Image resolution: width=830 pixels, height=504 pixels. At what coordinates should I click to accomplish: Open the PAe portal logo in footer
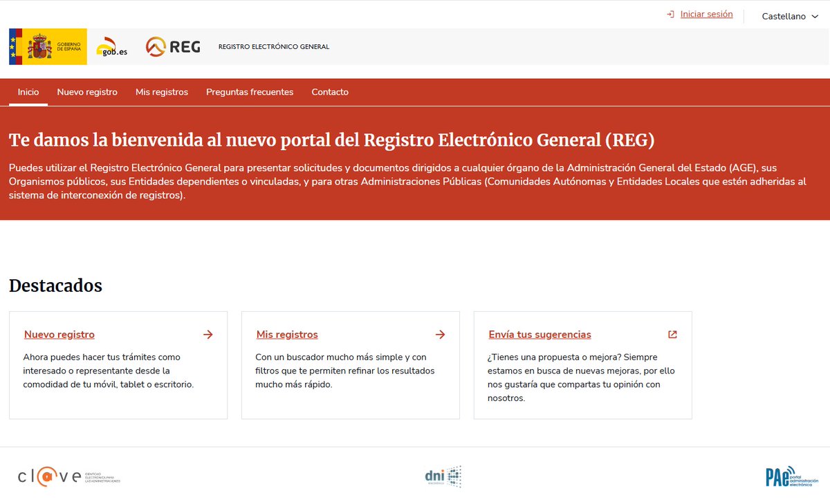[793, 476]
